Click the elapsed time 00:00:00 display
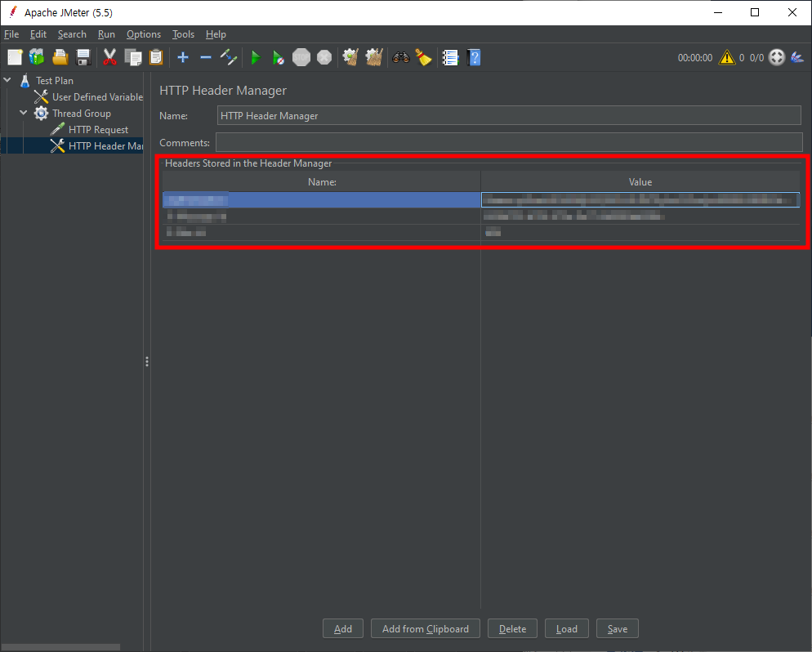This screenshot has width=812, height=652. (x=695, y=57)
